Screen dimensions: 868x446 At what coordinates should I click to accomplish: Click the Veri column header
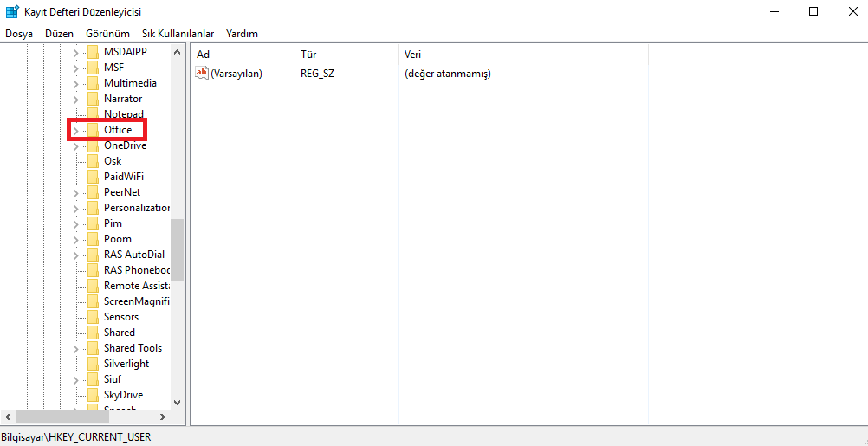[412, 55]
